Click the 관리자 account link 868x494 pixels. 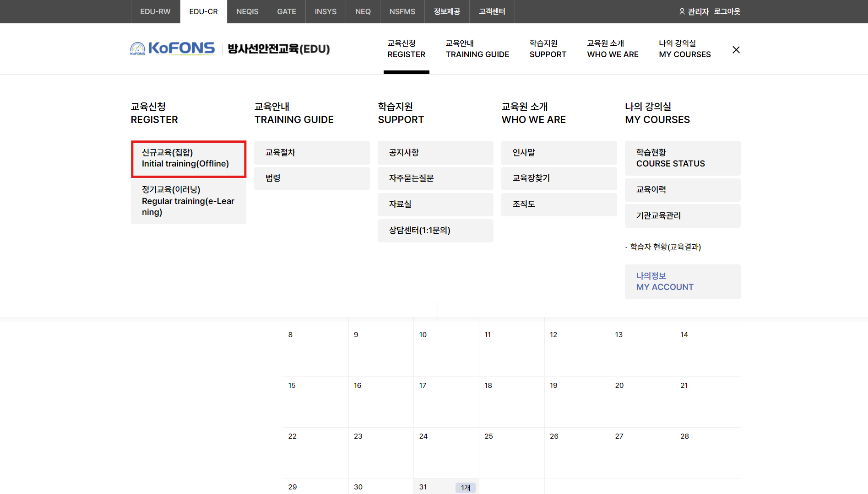(x=698, y=11)
